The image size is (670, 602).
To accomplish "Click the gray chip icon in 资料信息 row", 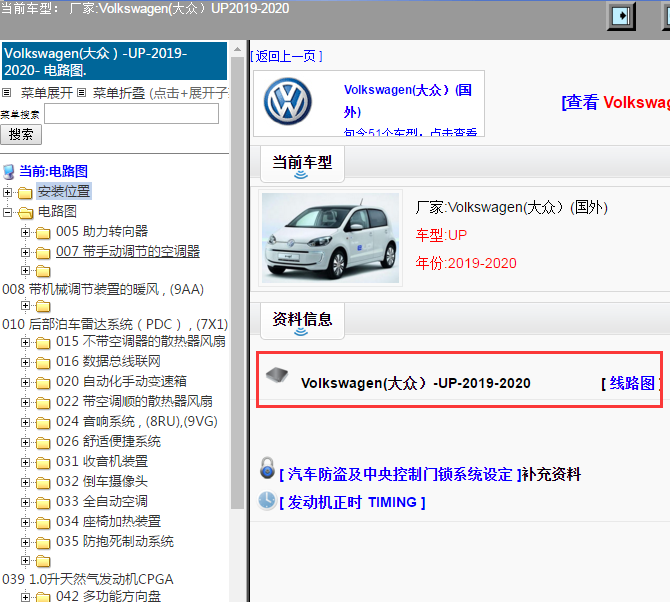I will click(x=277, y=375).
